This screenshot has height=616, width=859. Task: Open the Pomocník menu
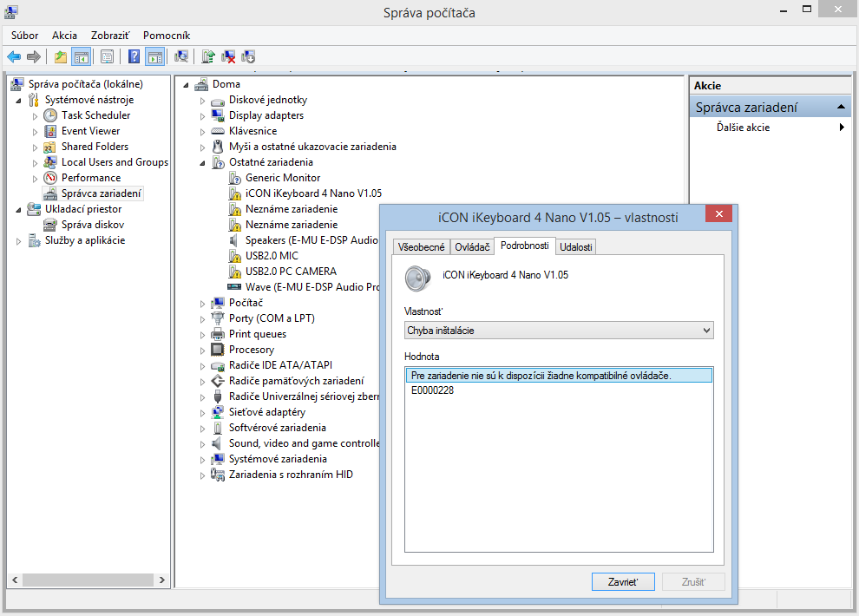[167, 36]
